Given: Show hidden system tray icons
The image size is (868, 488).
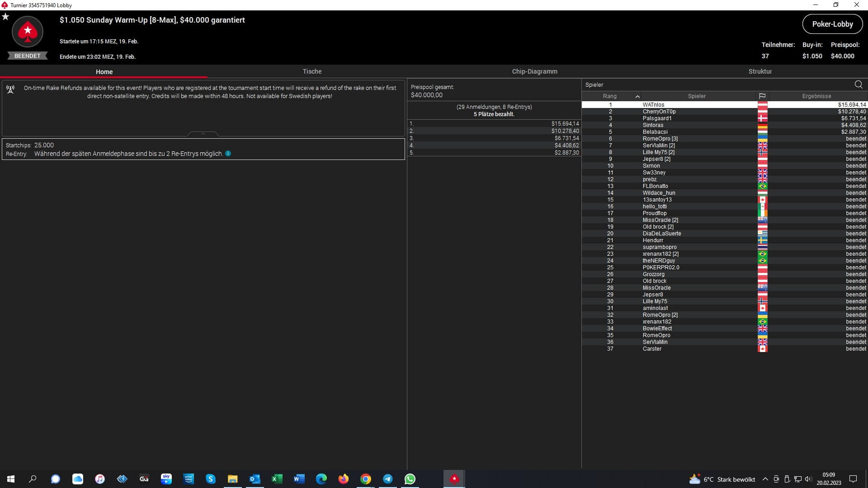Looking at the screenshot, I should [x=765, y=479].
